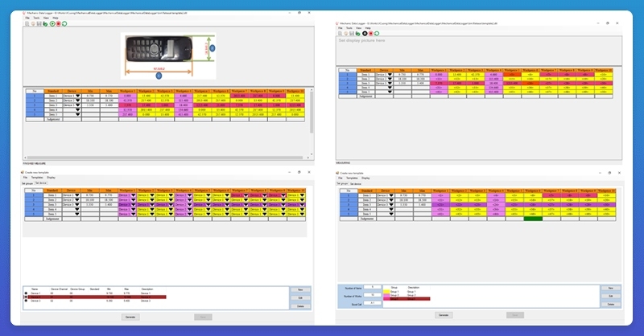Open Item 4 Device dropdown in phone-picture window

tap(77, 109)
